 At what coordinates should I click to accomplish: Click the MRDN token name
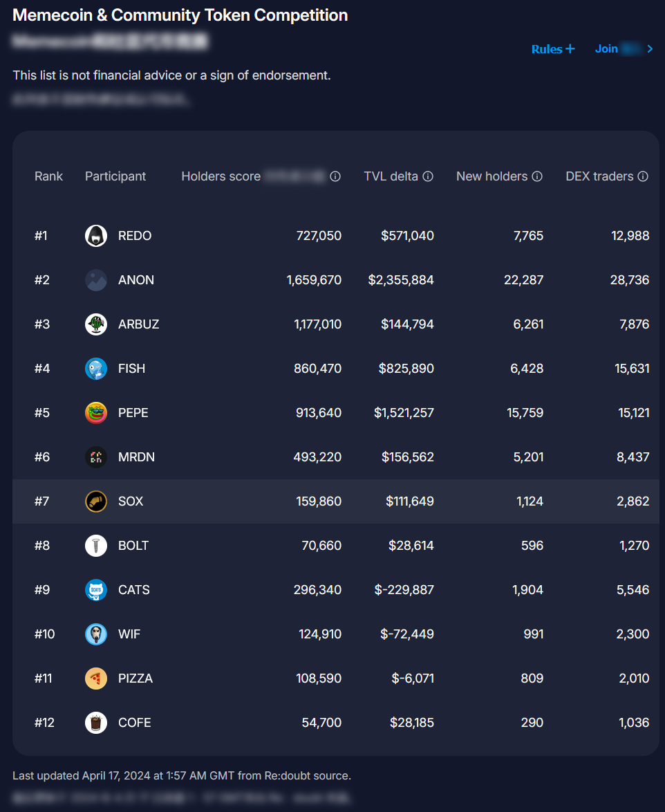[136, 457]
